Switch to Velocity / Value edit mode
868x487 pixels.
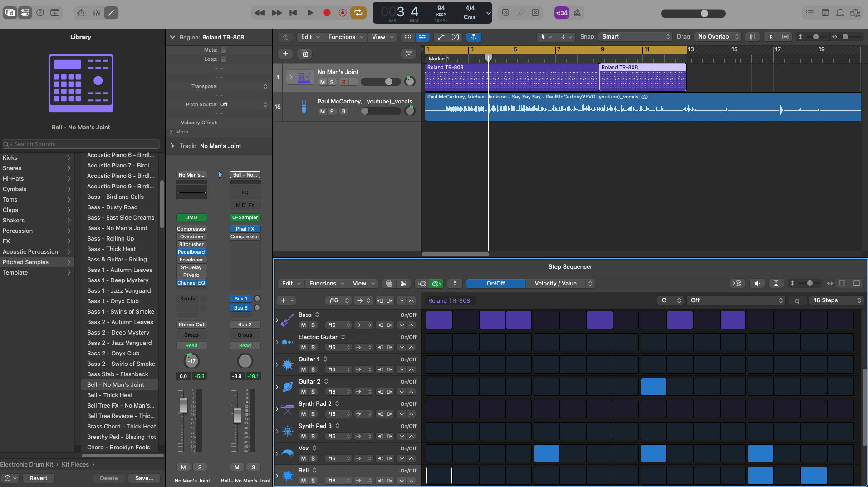555,284
